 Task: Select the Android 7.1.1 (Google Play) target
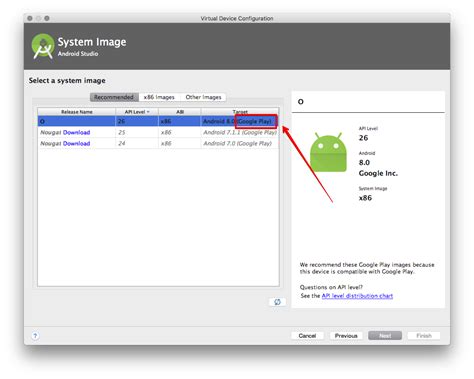click(x=240, y=132)
